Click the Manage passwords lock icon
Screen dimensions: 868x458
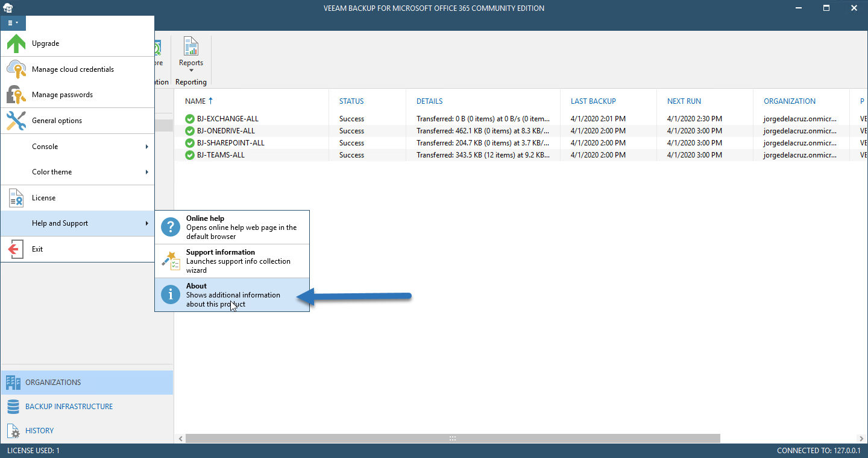click(16, 95)
